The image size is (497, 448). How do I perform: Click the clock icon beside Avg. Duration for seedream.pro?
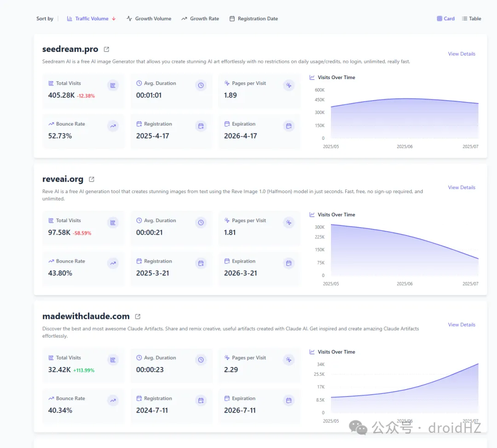point(201,85)
